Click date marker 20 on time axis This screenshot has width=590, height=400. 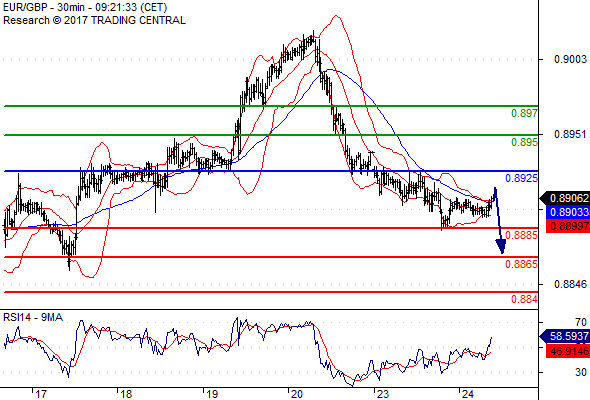pyautogui.click(x=296, y=394)
